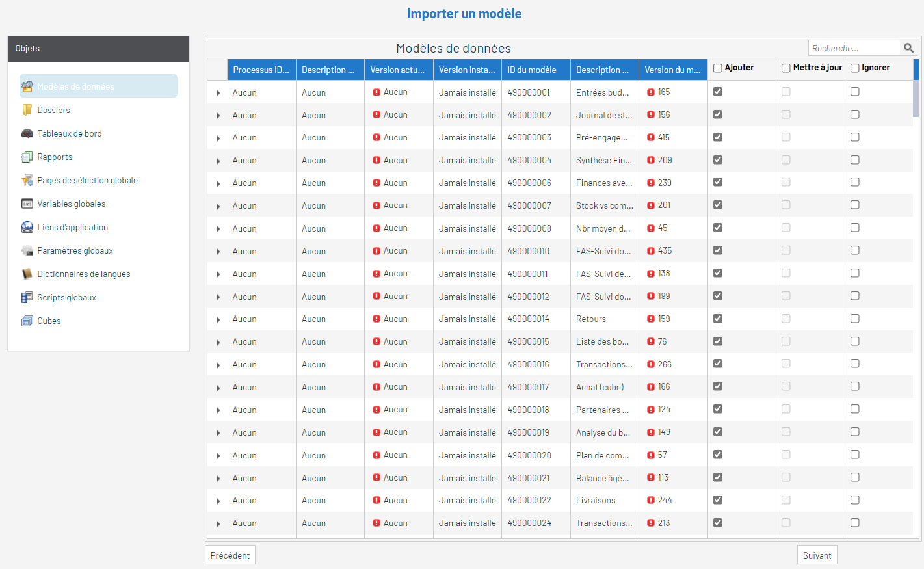Open Rapports in the Objets list
Viewport: 924px width, 569px height.
coord(55,157)
